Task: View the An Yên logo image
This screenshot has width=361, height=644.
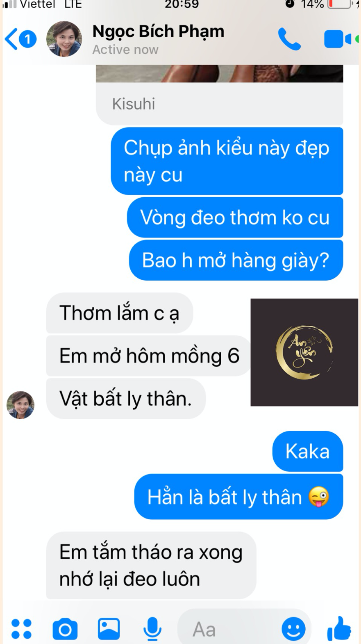Action: tap(304, 352)
